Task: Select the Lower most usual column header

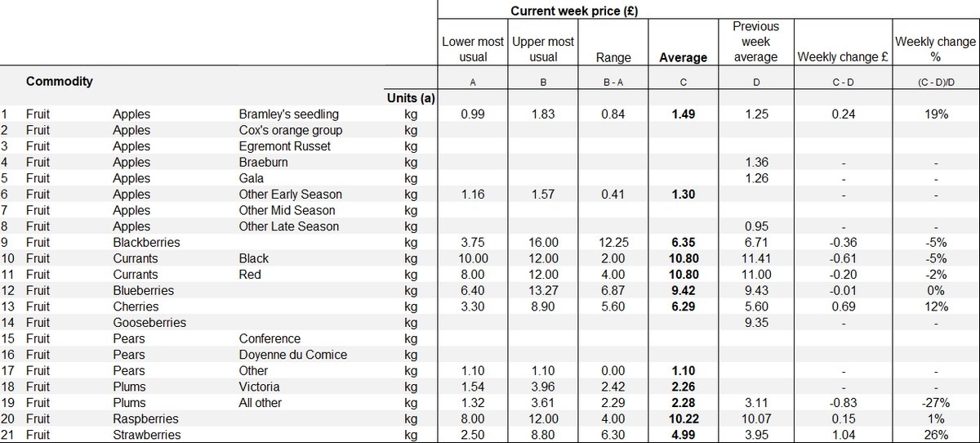Action: (473, 49)
